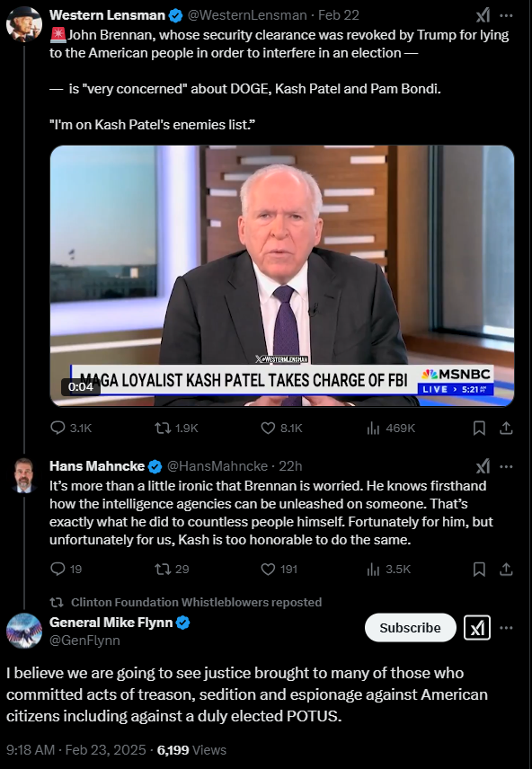
Task: Open Grok icon on Western Lensman post
Action: (483, 15)
